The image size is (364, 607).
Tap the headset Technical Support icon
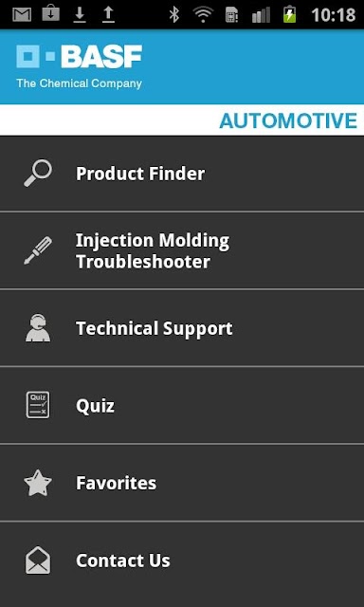click(38, 328)
